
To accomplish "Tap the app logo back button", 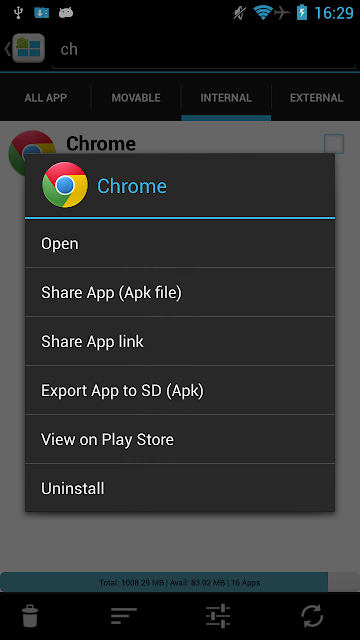I will pos(24,48).
